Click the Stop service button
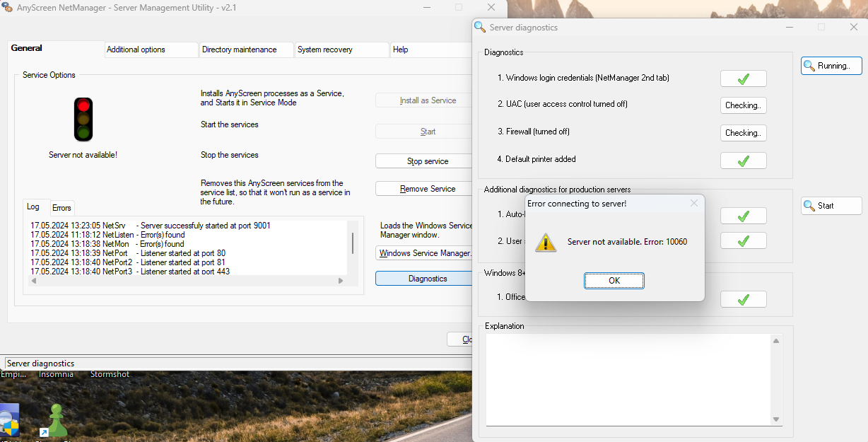Screen dimensions: 868x442 [x=427, y=161]
